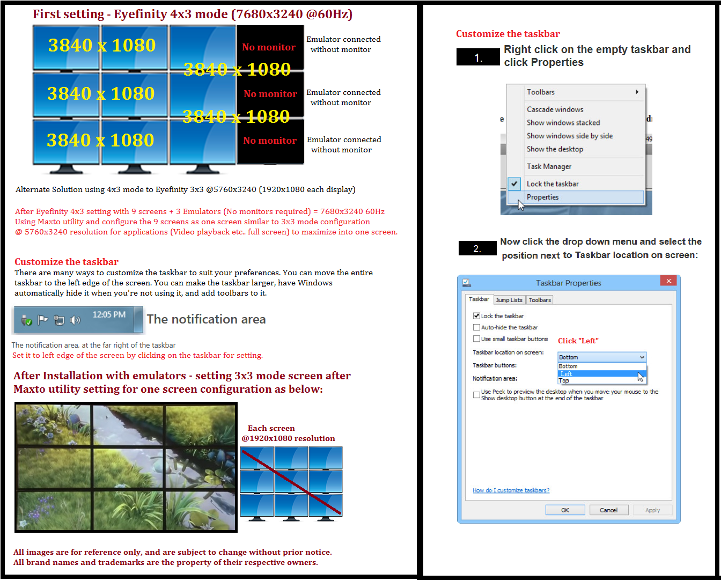Image resolution: width=721 pixels, height=588 pixels.
Task: Enable Auto-hide the taskbar checkbox
Action: coord(476,327)
